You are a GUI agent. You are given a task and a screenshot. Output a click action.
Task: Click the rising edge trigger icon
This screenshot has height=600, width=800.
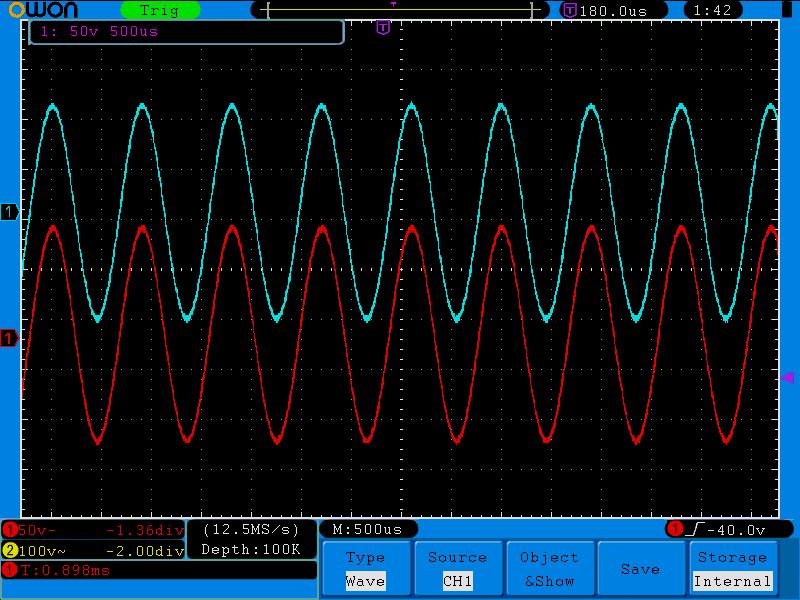[695, 530]
